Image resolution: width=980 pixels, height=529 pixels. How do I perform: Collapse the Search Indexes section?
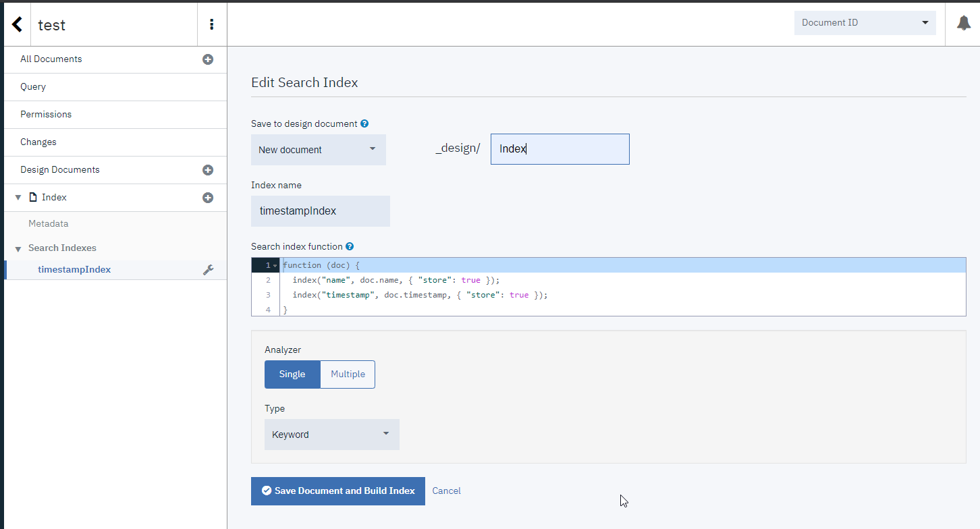[x=18, y=248]
